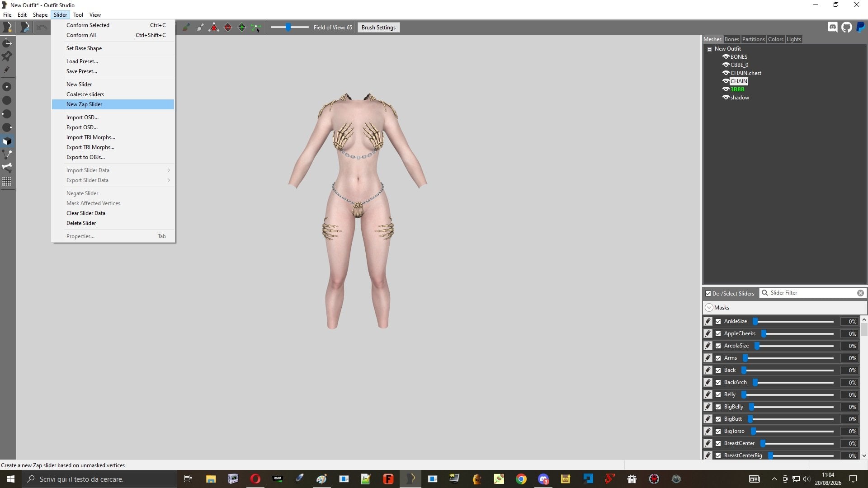Switch to the Partitions tab
868x488 pixels.
tap(753, 39)
